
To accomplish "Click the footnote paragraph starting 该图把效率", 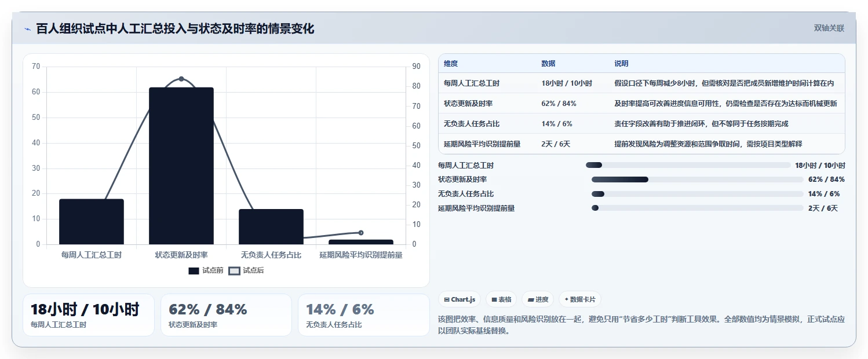I will point(641,325).
